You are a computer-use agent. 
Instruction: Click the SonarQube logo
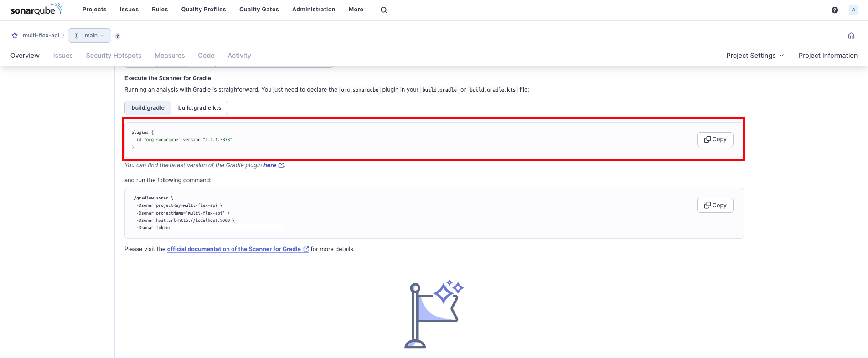click(36, 9)
